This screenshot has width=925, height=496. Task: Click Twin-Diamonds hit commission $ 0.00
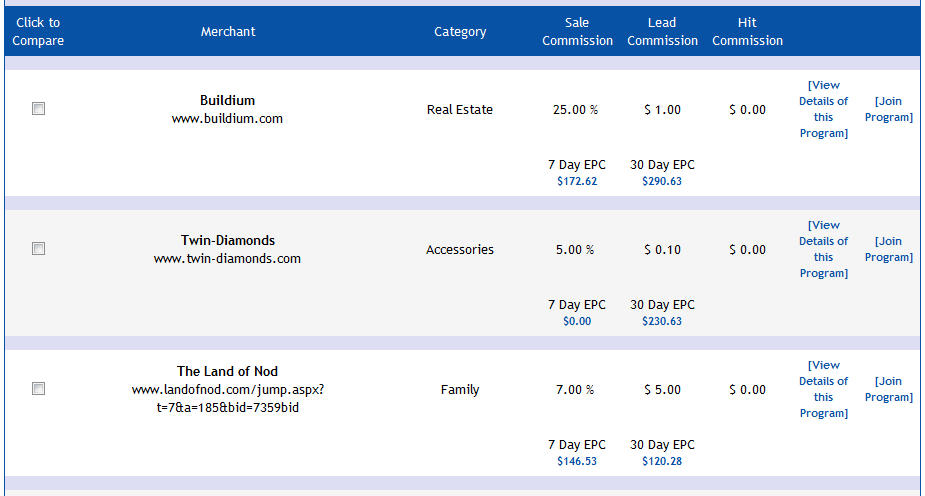[x=747, y=249]
